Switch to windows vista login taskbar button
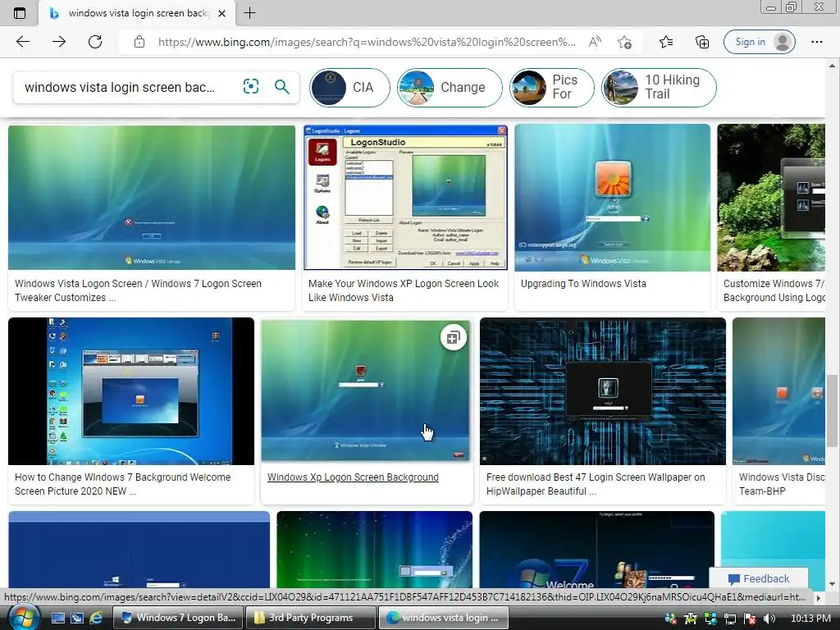The width and height of the screenshot is (840, 630). click(x=444, y=618)
